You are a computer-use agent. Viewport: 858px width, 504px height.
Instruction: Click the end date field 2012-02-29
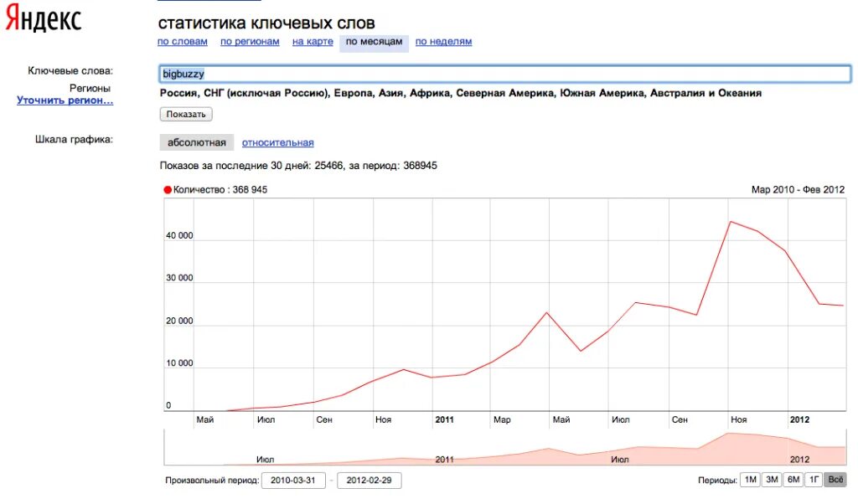(x=369, y=481)
